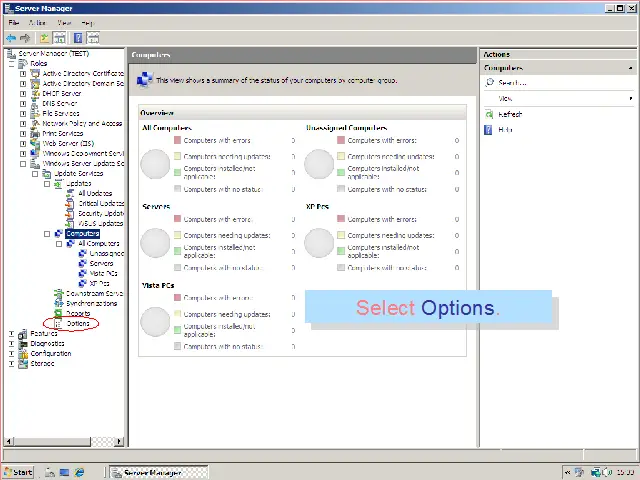Click Computers with no status under XP PCs

coord(387,268)
